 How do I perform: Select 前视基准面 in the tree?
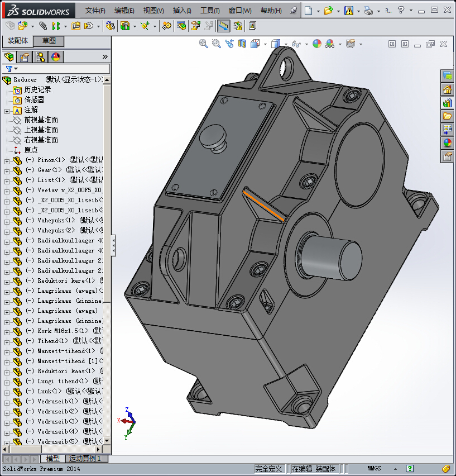[x=41, y=120]
